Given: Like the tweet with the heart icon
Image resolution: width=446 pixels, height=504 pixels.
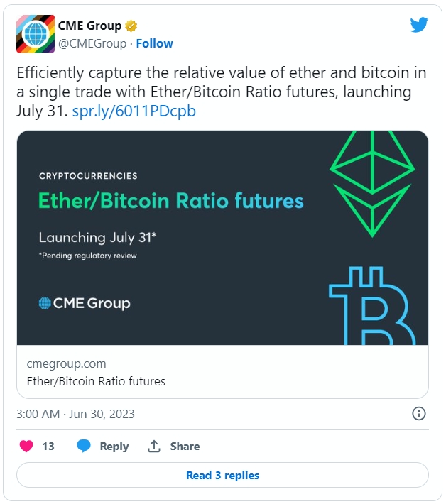Looking at the screenshot, I should click(26, 446).
